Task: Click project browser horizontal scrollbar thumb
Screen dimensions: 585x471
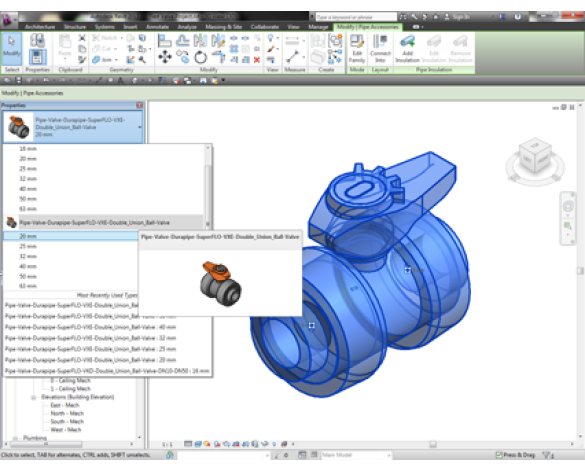Action: [x=46, y=444]
